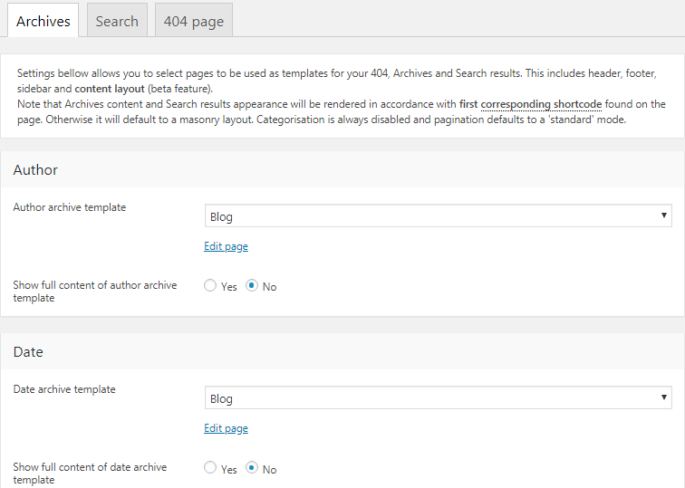This screenshot has height=488, width=685.
Task: Select No for full author archive content
Action: 252,286
